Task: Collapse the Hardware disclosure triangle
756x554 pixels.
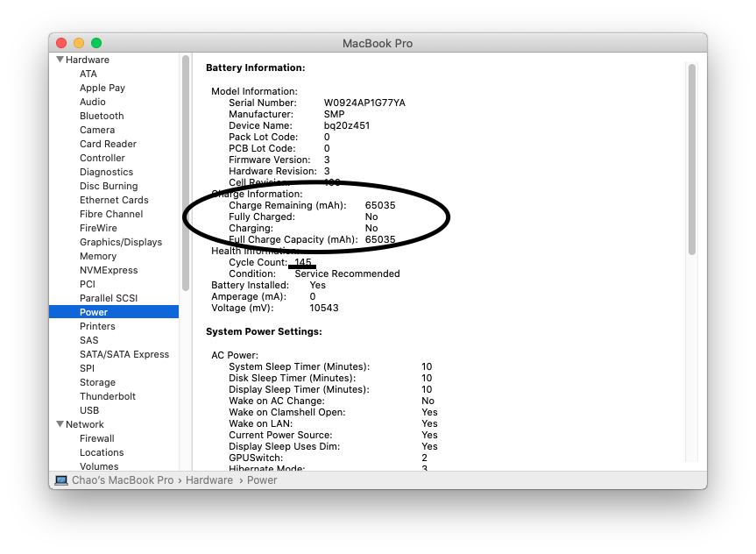Action: click(x=60, y=60)
